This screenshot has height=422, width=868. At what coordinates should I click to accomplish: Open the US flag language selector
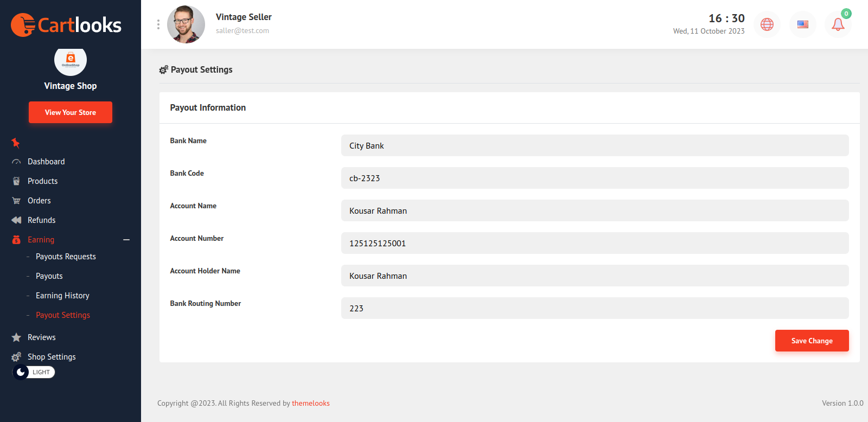(x=802, y=24)
